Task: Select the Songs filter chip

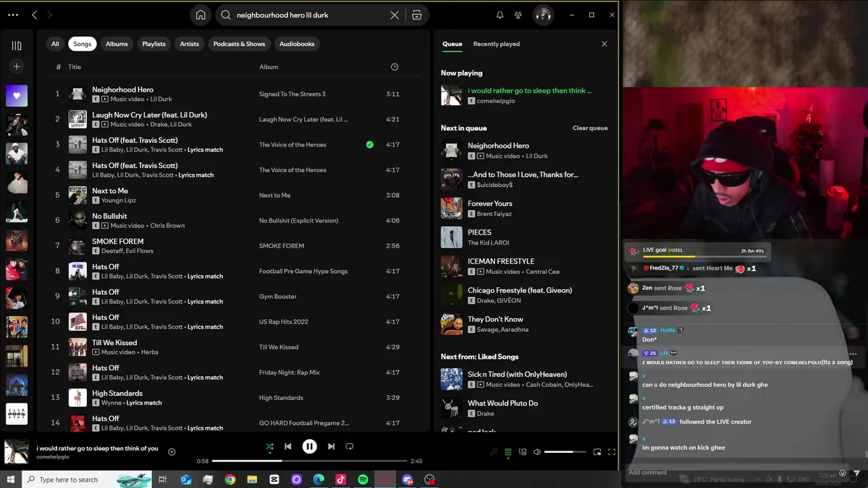Action: pyautogui.click(x=82, y=44)
